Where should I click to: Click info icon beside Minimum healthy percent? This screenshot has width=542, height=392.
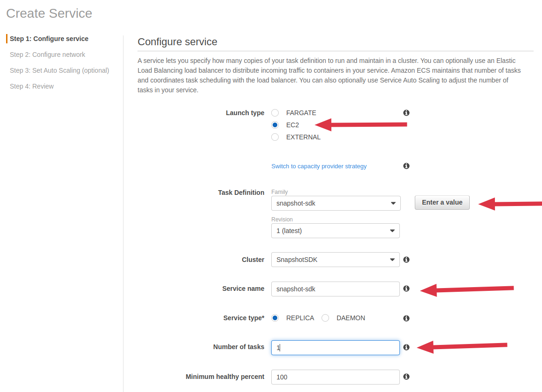406,377
